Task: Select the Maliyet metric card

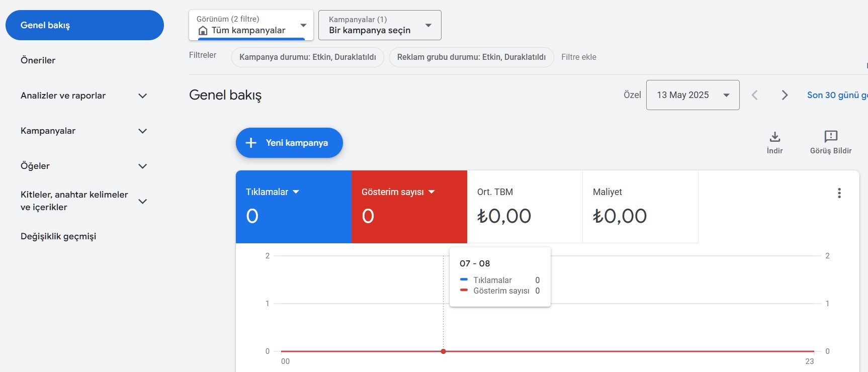Action: pyautogui.click(x=640, y=207)
